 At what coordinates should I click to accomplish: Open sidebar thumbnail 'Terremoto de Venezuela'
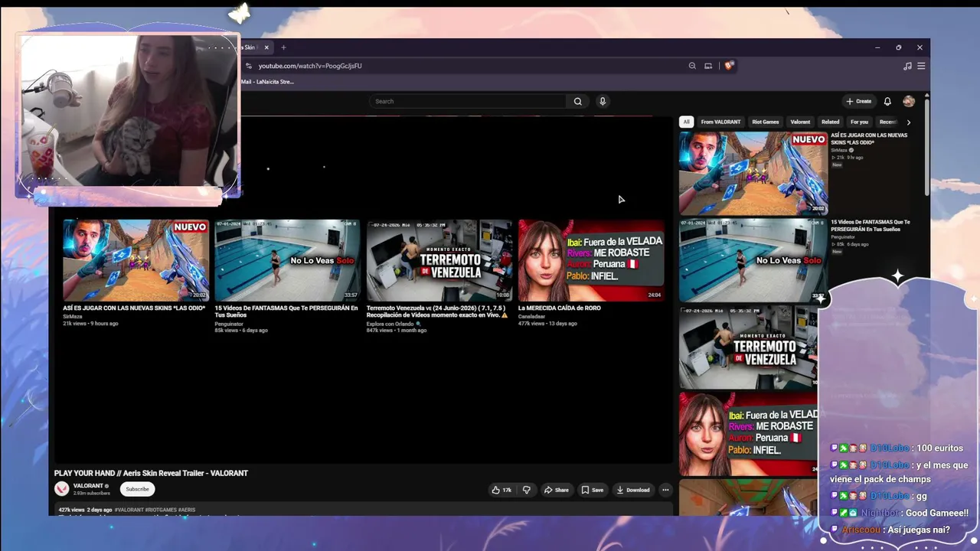pyautogui.click(x=749, y=347)
